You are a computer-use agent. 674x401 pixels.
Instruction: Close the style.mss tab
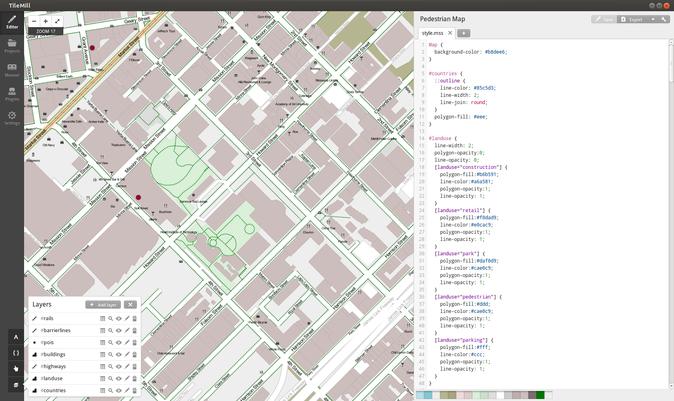(x=450, y=33)
